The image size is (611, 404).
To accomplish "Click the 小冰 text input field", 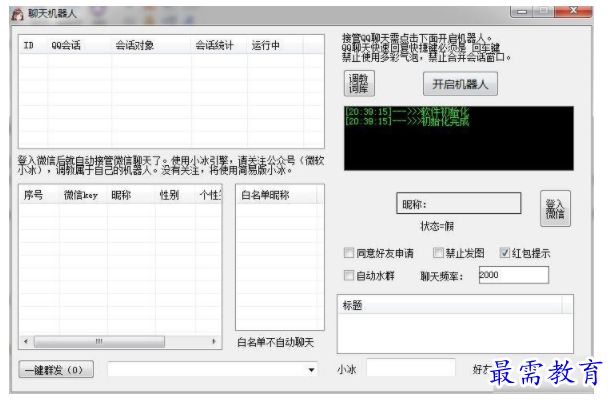I will click(411, 367).
